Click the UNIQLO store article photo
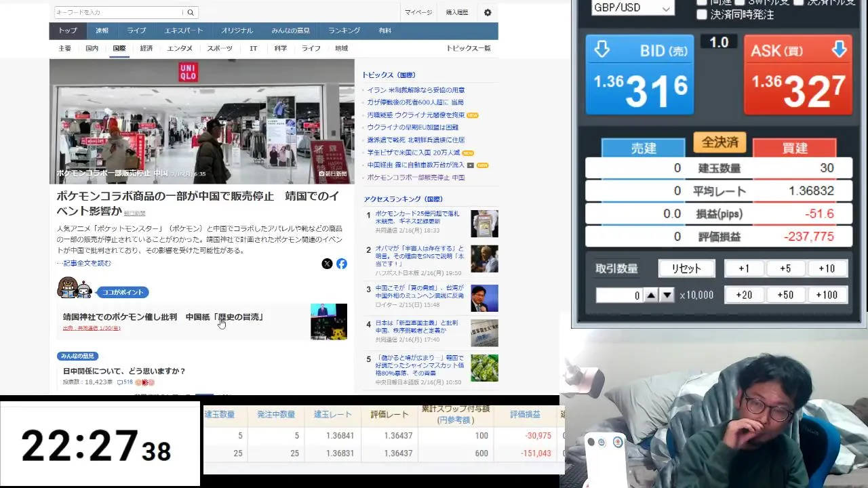868x488 pixels. [x=201, y=121]
